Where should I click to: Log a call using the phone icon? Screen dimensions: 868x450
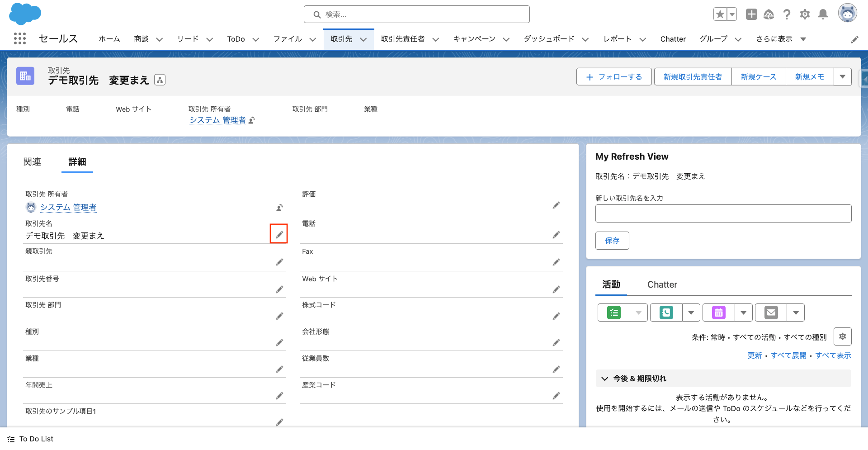665,313
